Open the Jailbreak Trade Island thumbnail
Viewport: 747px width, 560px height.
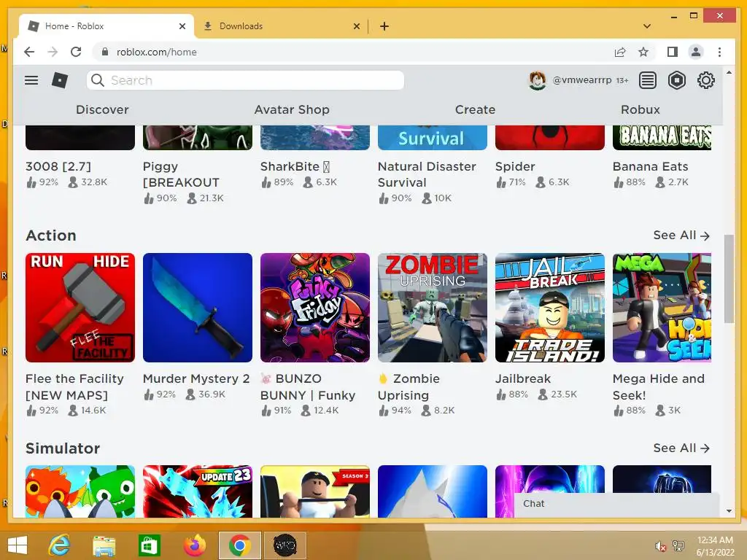pos(550,308)
